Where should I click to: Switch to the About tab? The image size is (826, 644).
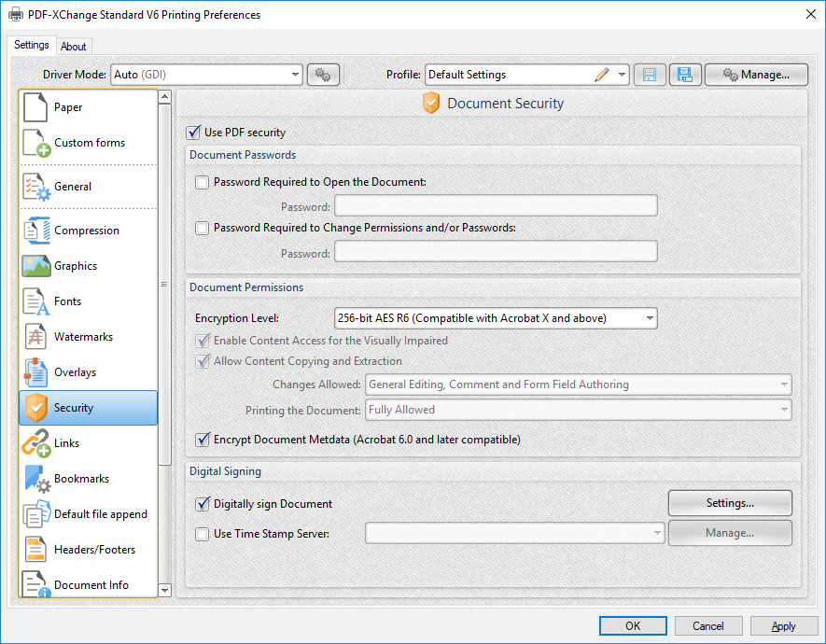pos(73,47)
